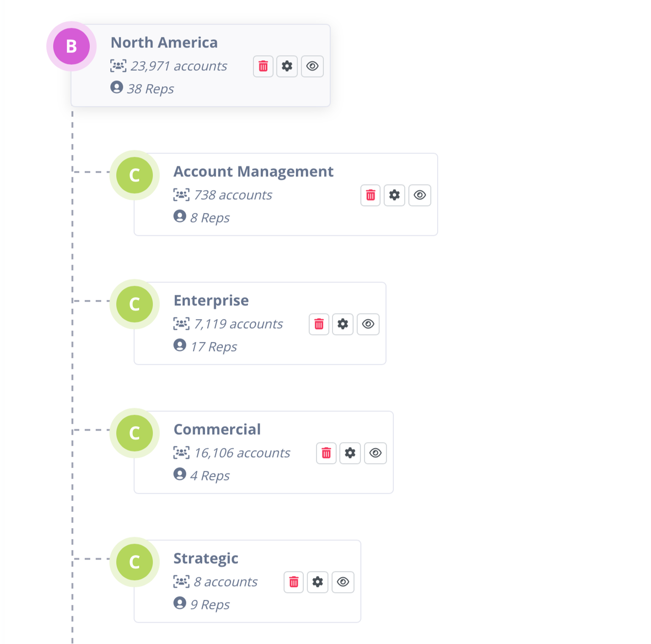Delete the Commercial segment
This screenshot has height=644, width=651.
click(x=326, y=453)
